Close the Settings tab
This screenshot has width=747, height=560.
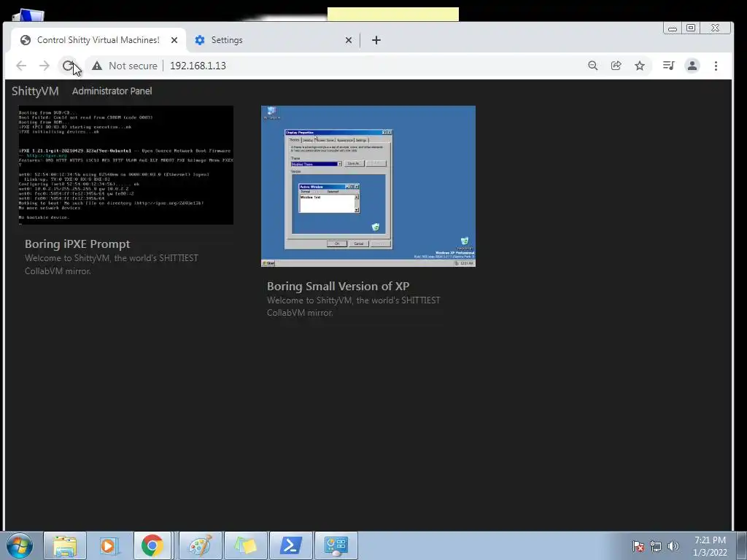click(x=349, y=40)
